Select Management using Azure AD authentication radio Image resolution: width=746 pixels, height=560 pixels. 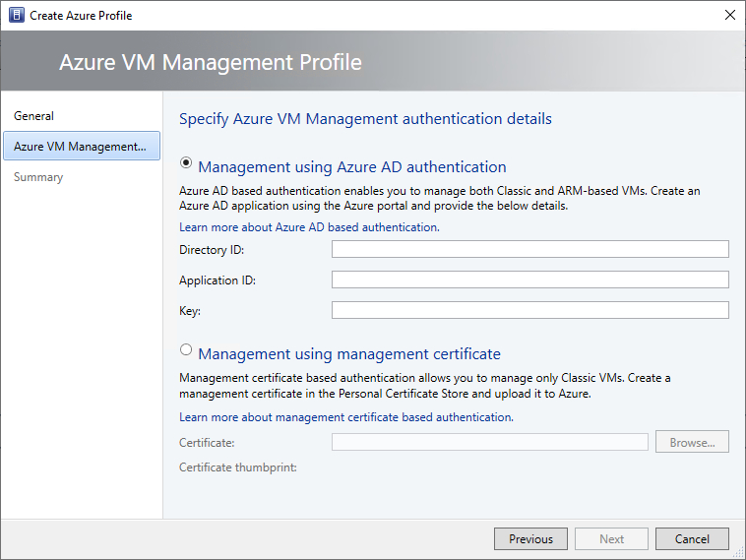point(186,162)
